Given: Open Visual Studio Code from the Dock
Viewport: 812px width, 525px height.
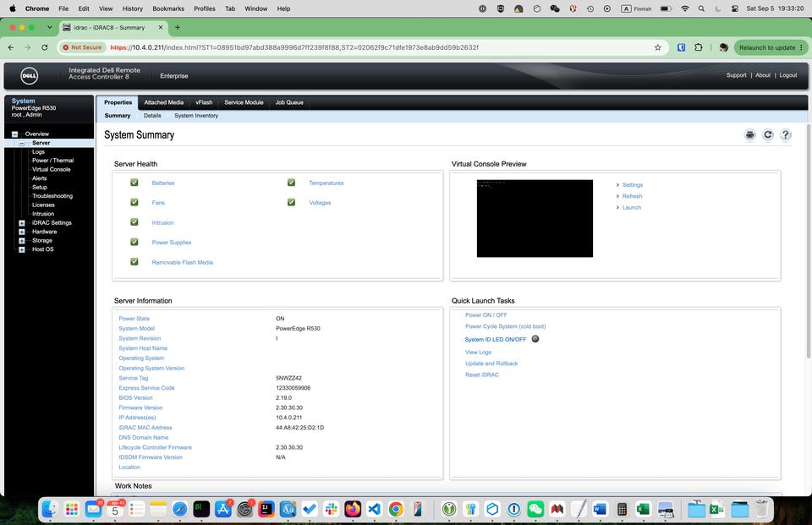Looking at the screenshot, I should point(375,510).
